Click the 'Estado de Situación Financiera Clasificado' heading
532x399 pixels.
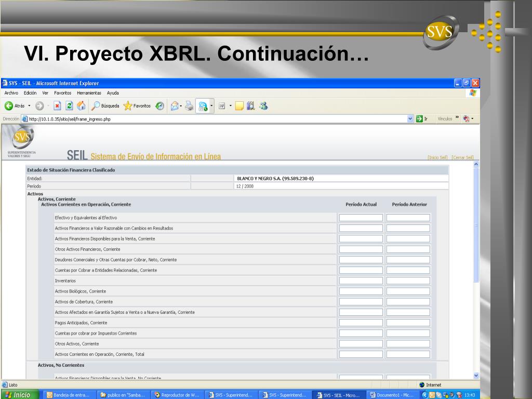point(71,170)
